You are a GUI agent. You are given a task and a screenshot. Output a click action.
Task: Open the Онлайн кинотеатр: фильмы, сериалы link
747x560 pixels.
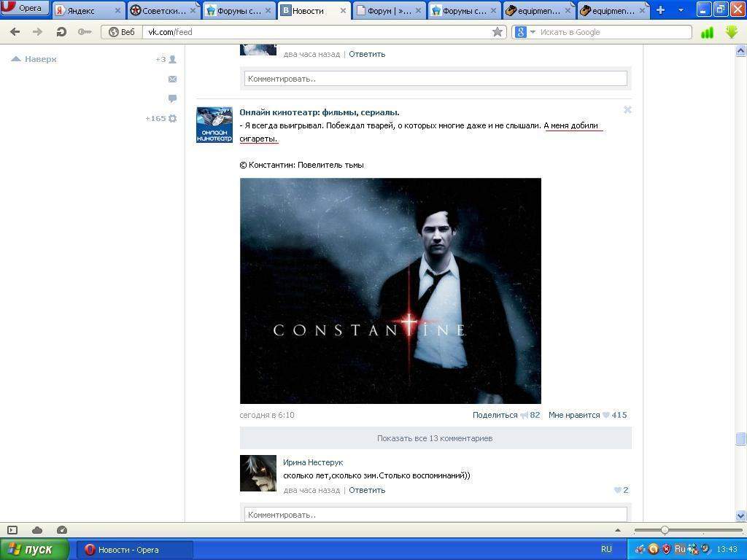point(320,112)
